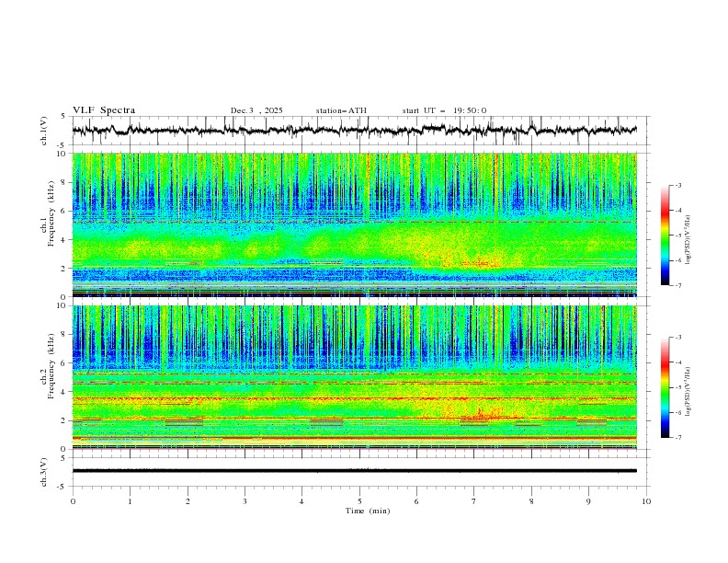Click time axis tick label '7'
This screenshot has height=563, width=728.
click(x=474, y=501)
